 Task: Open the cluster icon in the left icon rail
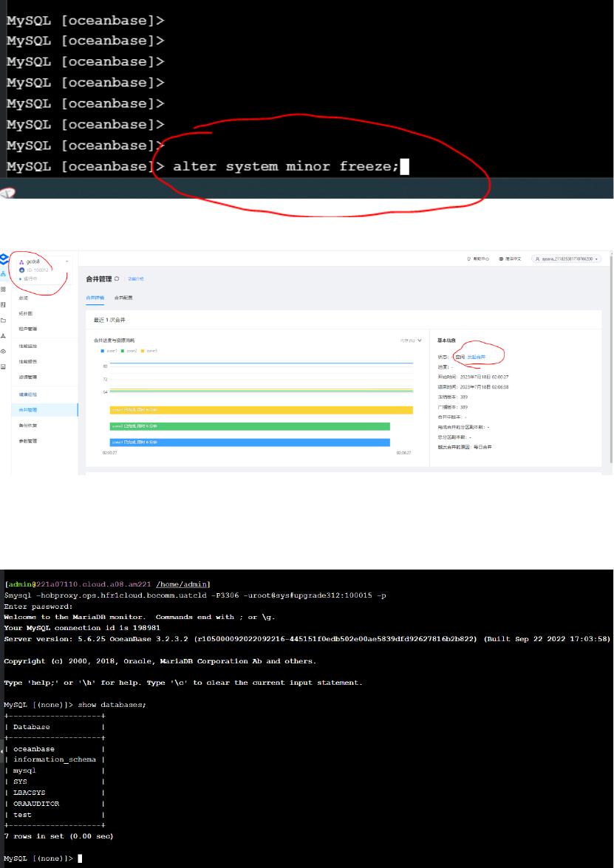[x=3, y=273]
